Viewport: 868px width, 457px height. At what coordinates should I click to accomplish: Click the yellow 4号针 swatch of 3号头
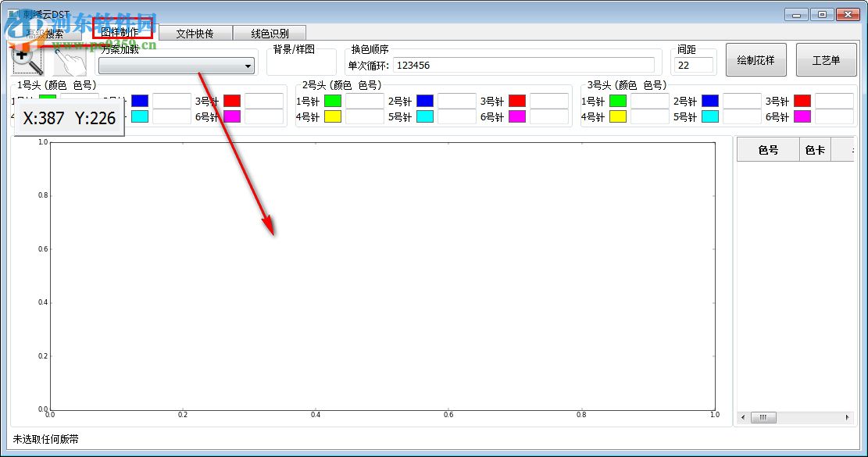[616, 116]
